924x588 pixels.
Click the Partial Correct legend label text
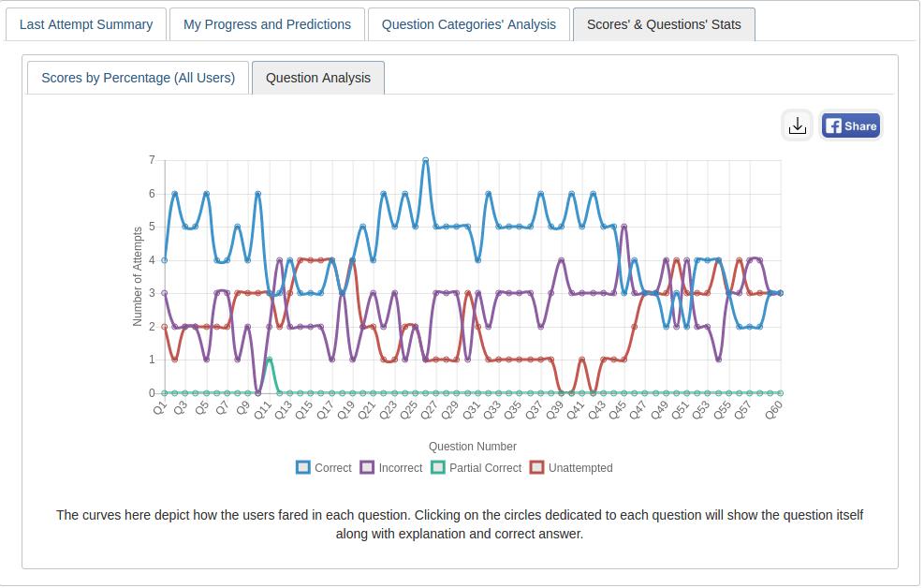485,467
